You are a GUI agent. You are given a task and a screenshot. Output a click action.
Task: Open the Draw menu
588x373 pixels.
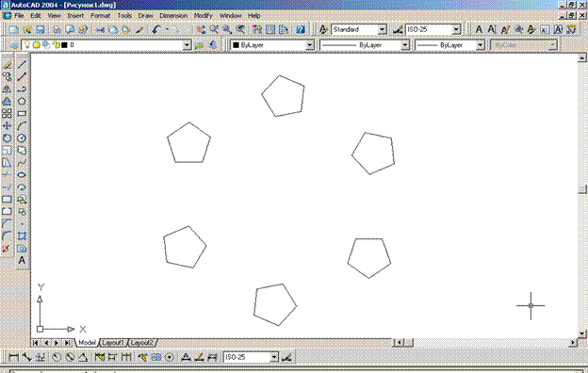coord(145,16)
